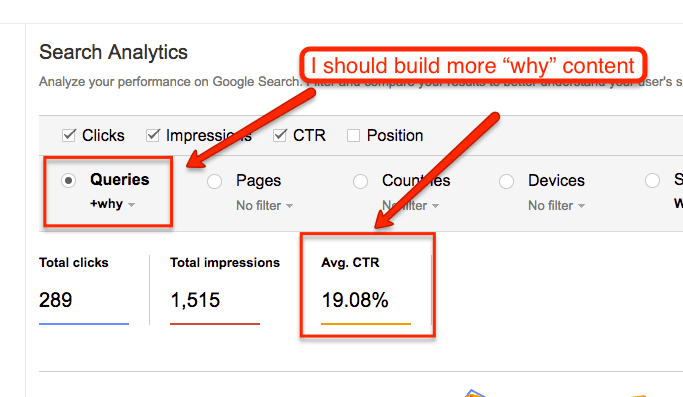Select the partially visible radio button after Devices
Image resolution: width=683 pixels, height=397 pixels.
(652, 180)
